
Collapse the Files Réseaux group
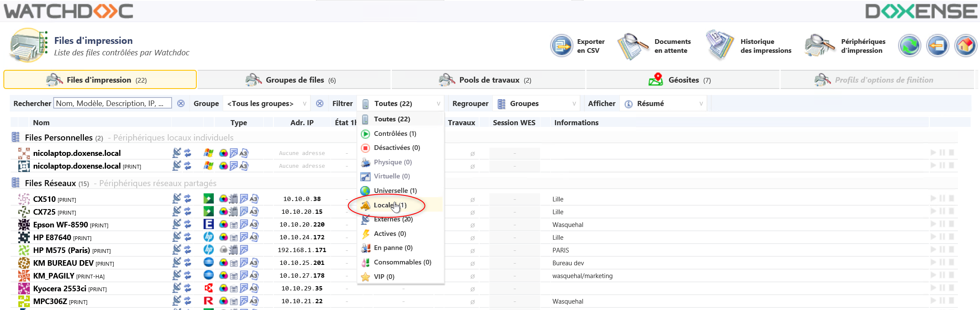pos(16,184)
